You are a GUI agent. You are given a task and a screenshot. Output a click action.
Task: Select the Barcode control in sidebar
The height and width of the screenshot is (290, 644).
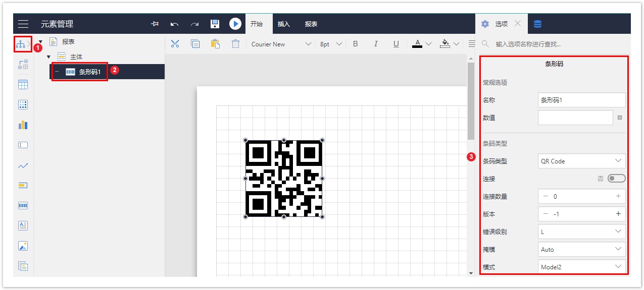tap(23, 205)
